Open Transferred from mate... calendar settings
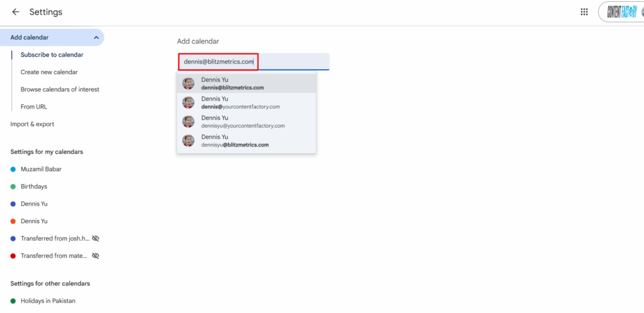The height and width of the screenshot is (313, 644). 54,256
